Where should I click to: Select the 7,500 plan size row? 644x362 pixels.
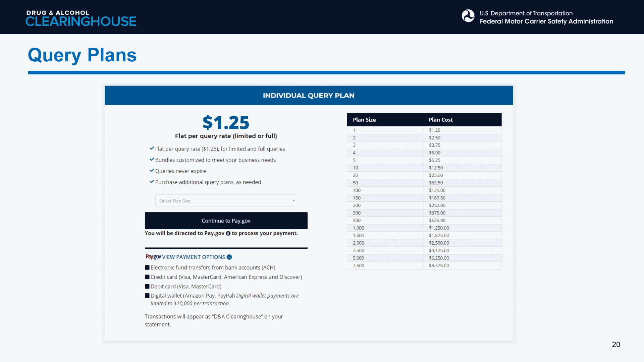[359, 265]
